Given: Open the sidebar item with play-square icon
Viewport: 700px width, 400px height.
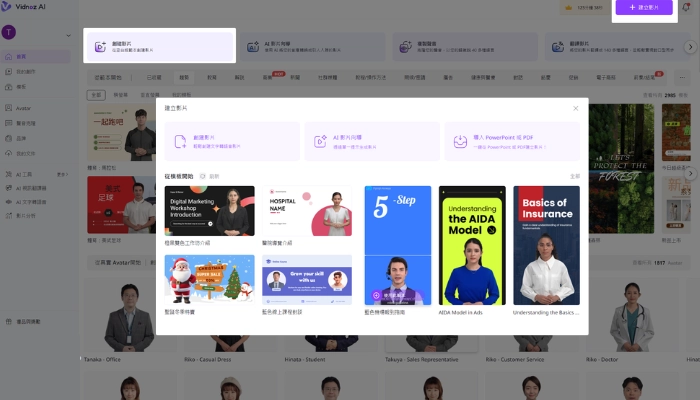Looking at the screenshot, I should [x=36, y=71].
